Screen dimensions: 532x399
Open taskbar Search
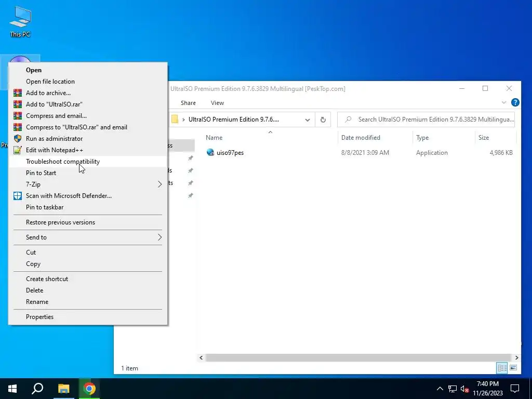[37, 389]
